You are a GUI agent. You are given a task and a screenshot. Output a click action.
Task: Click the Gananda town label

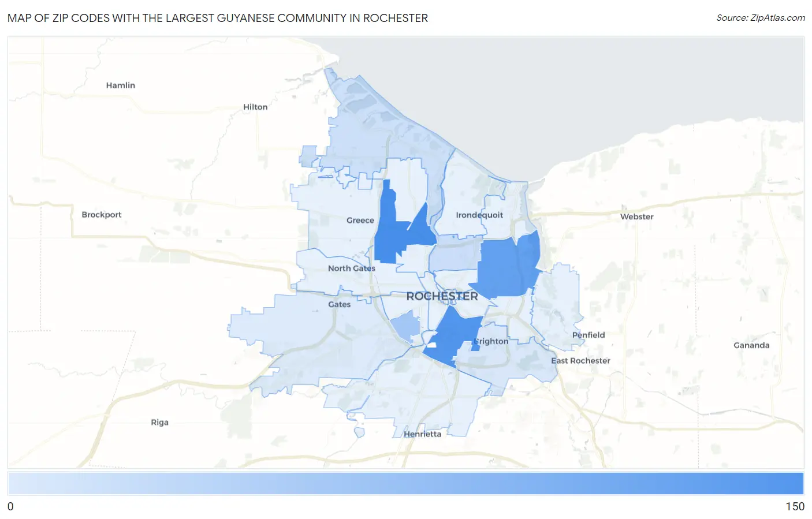(x=751, y=345)
